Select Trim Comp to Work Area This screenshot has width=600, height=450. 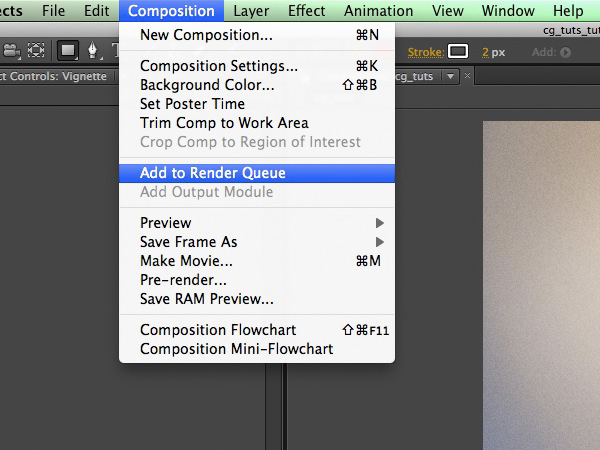(x=257, y=123)
